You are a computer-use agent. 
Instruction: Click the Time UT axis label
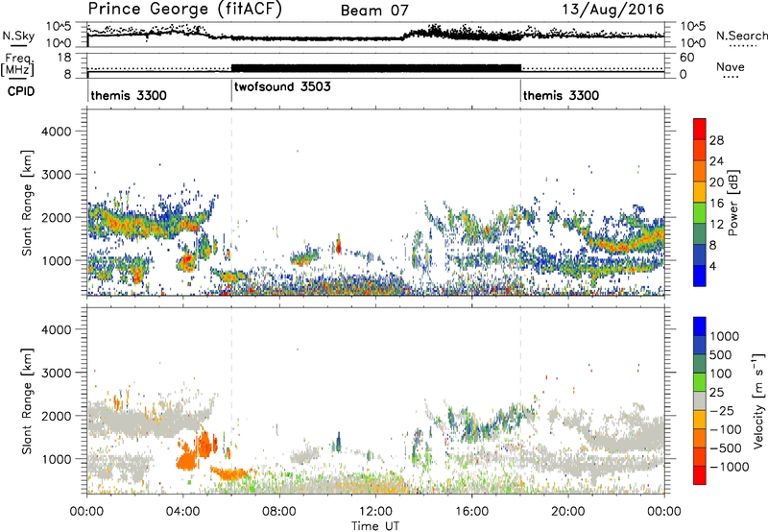[375, 526]
